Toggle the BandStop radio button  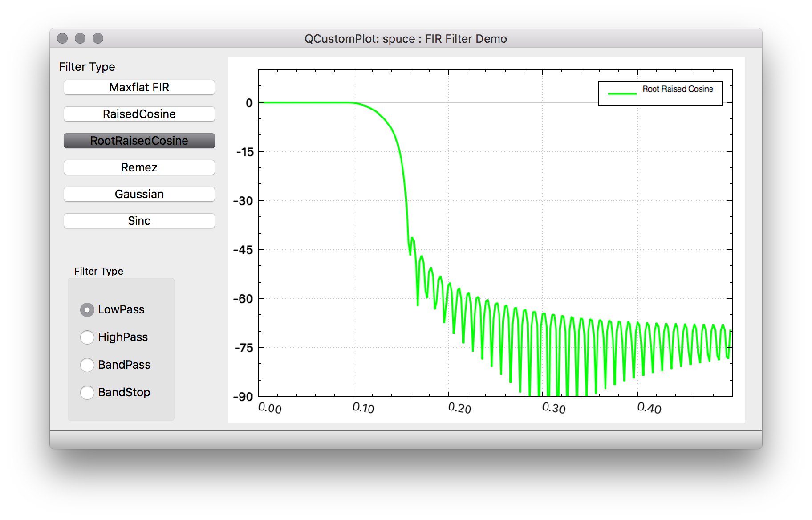coord(87,393)
